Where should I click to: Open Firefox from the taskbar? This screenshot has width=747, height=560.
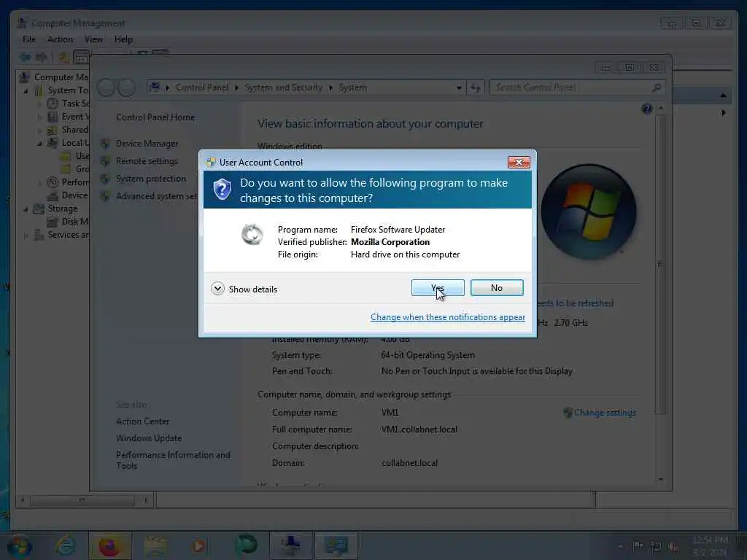coord(110,545)
